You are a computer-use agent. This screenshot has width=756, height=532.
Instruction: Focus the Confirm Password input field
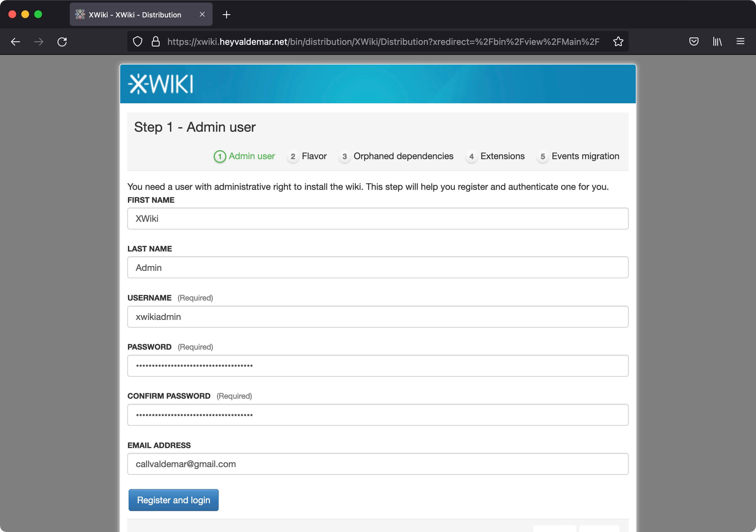[378, 414]
